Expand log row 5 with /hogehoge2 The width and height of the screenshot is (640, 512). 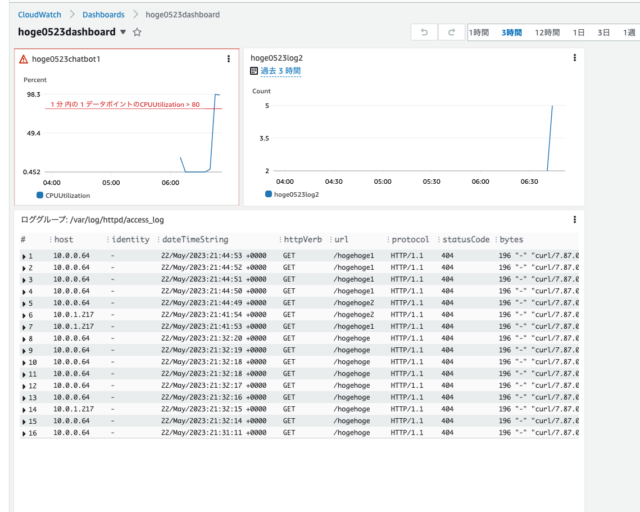24,304
